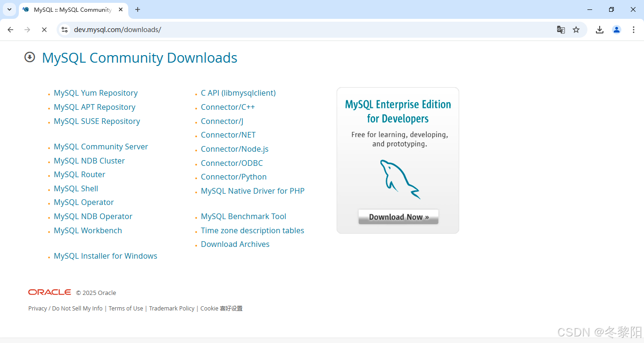This screenshot has height=343, width=644.
Task: Open Connector/NET link
Action: [x=228, y=135]
